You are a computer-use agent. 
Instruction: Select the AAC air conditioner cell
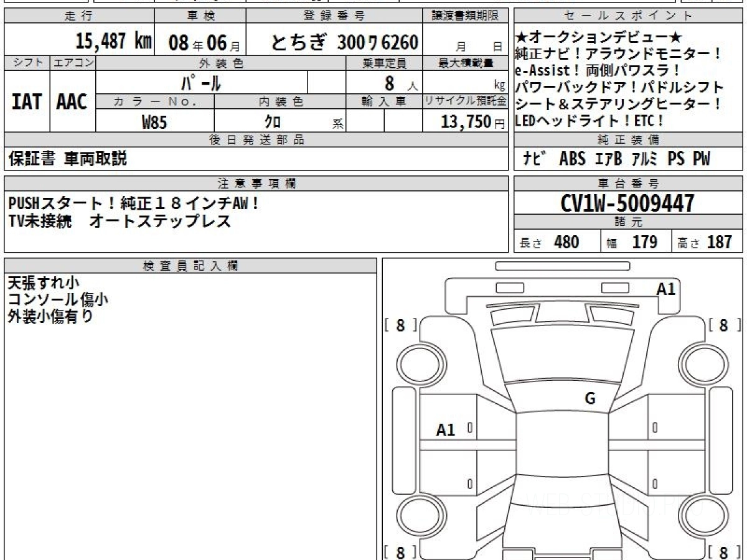click(x=72, y=102)
